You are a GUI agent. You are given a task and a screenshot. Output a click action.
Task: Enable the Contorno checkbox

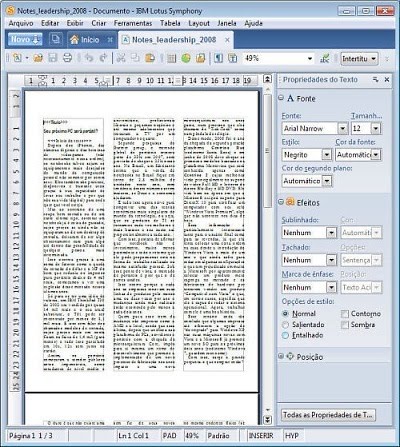(345, 314)
